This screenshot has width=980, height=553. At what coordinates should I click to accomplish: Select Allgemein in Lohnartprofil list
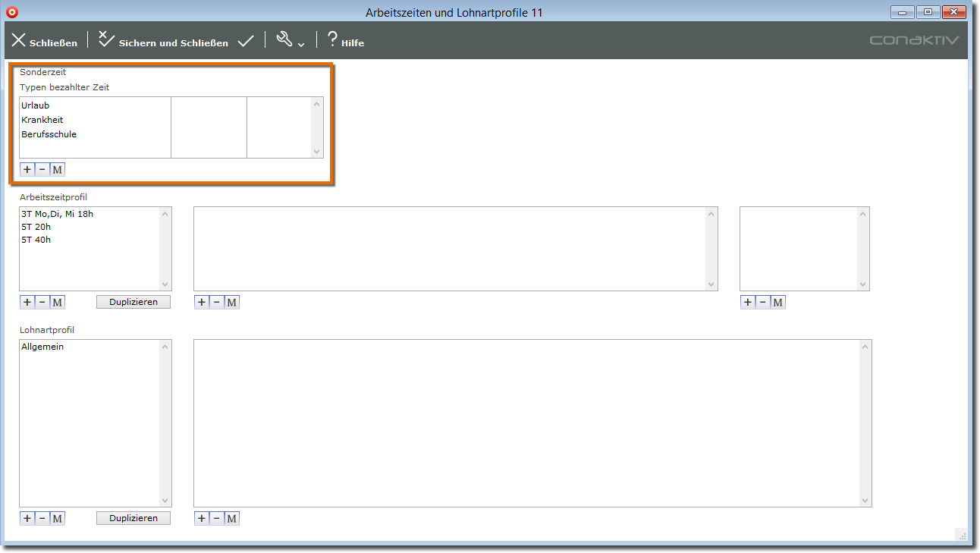[x=42, y=347]
